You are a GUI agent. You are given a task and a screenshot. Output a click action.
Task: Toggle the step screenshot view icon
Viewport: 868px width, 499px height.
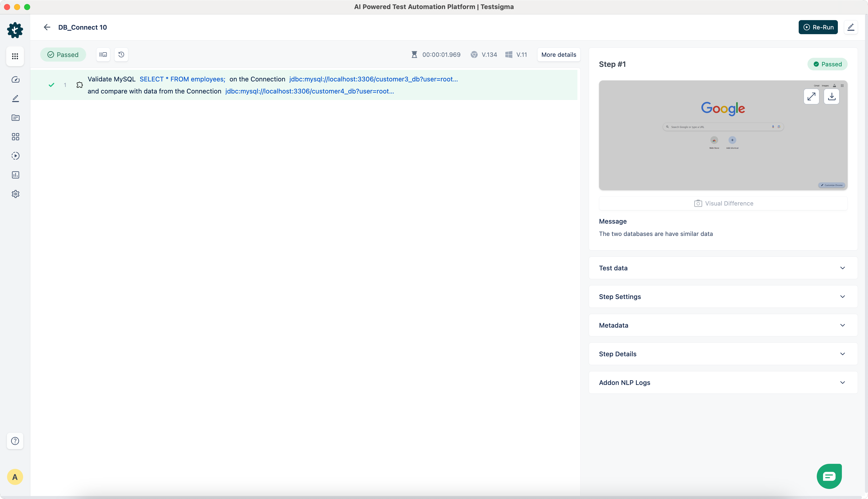103,55
